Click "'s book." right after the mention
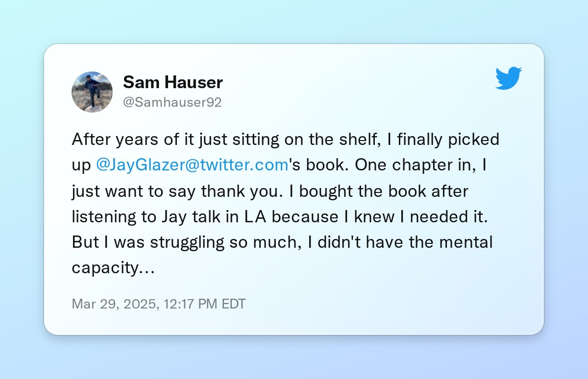Screen dimensions: 588x379 point(319,166)
